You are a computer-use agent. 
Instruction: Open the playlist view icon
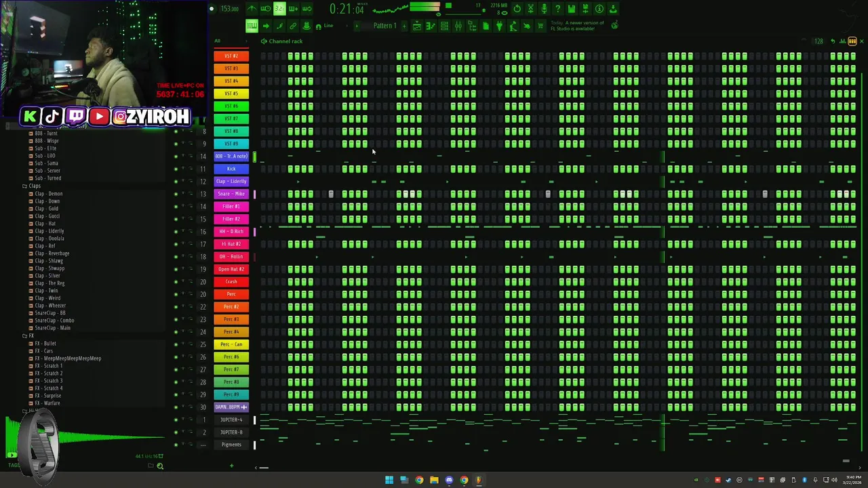click(x=417, y=26)
